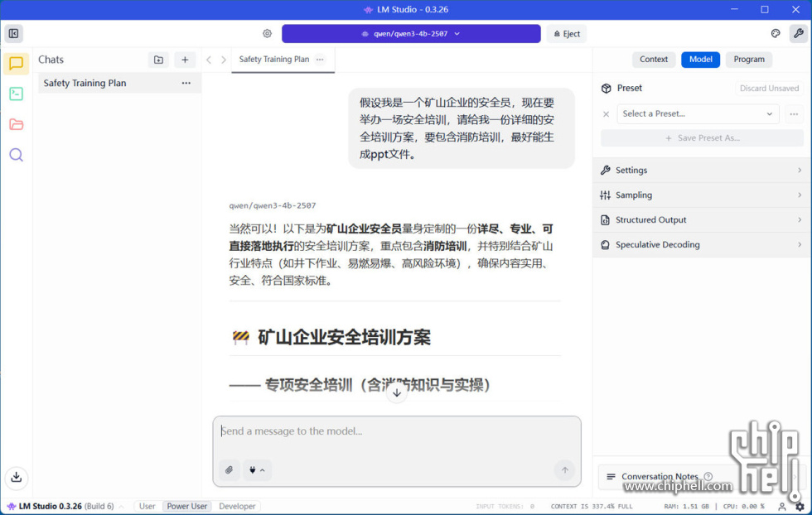Open the My Models folder icon
812x515 pixels.
click(16, 124)
